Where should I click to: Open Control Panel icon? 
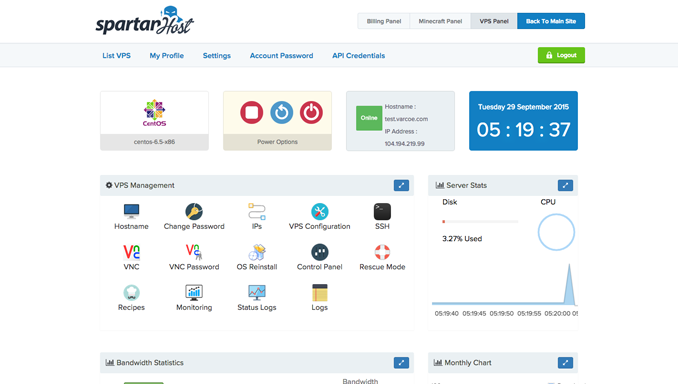point(320,252)
